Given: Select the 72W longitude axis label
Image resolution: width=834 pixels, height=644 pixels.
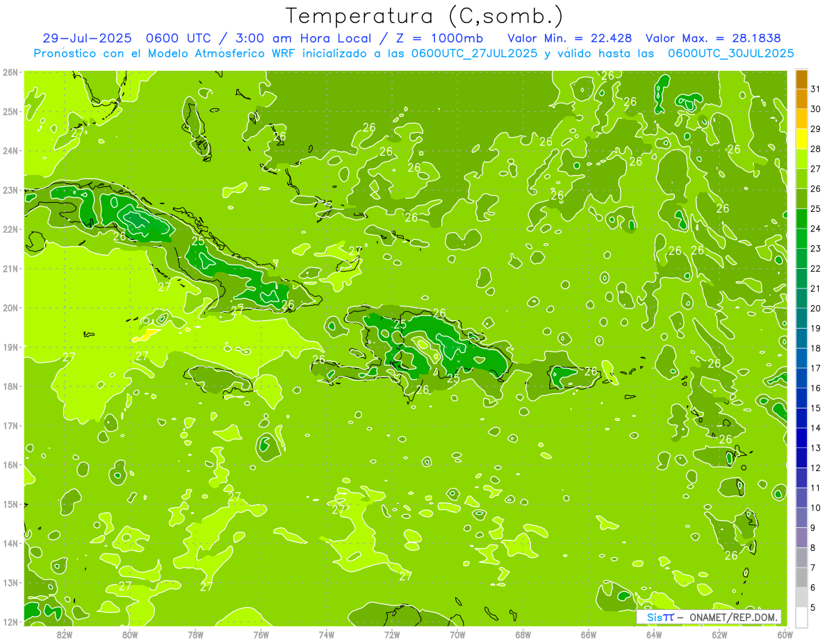Looking at the screenshot, I should [x=392, y=634].
